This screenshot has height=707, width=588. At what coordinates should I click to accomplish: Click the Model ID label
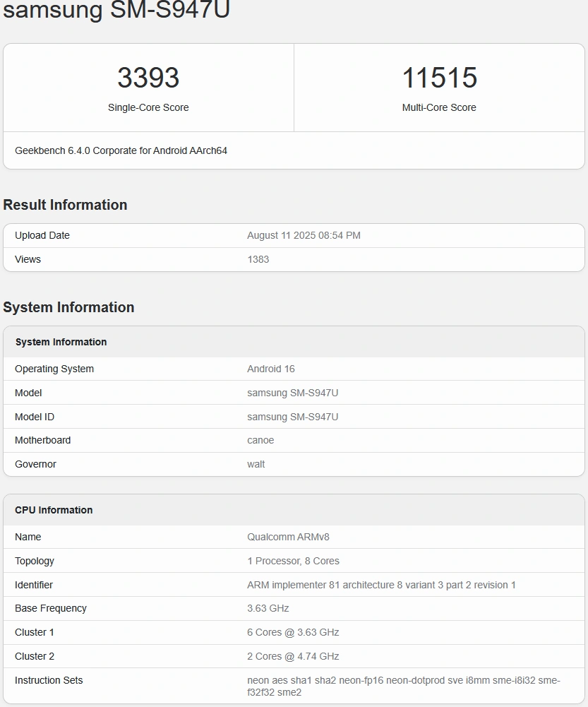click(x=35, y=417)
